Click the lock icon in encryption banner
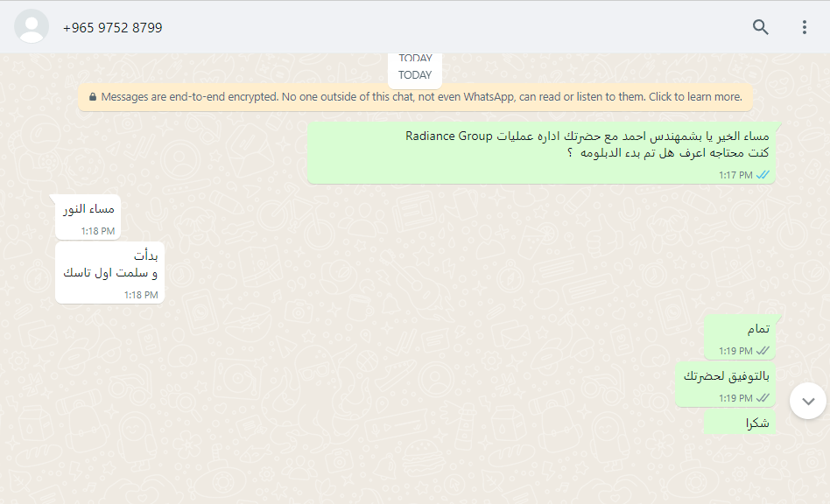This screenshot has width=830, height=504. click(93, 97)
